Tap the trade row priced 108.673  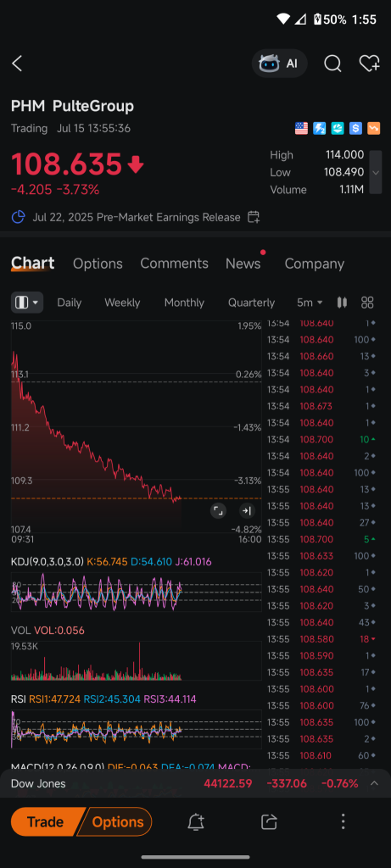coord(321,406)
